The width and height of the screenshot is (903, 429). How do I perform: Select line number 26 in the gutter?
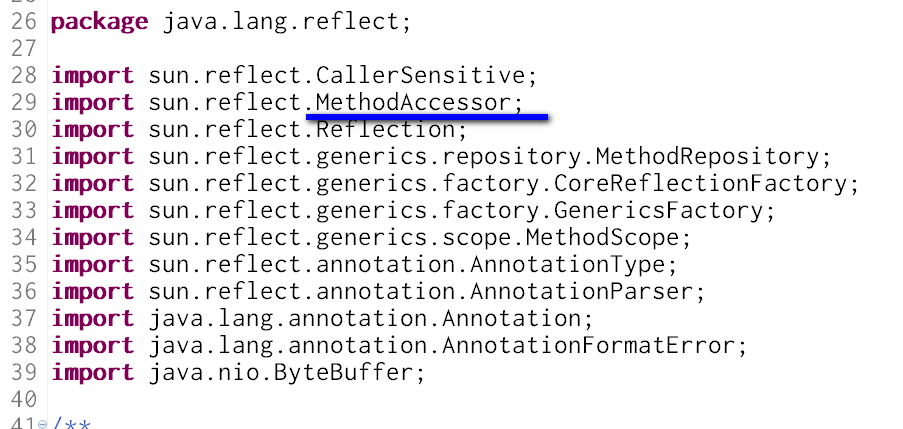(24, 22)
